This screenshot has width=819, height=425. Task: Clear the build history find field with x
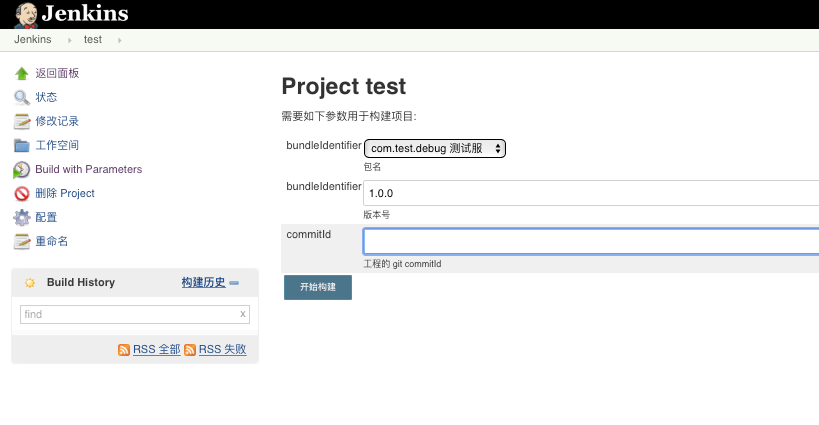pyautogui.click(x=242, y=314)
